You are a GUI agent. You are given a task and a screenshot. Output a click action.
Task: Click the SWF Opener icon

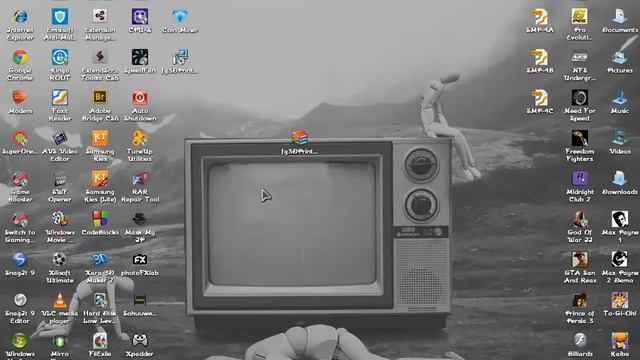pos(60,179)
